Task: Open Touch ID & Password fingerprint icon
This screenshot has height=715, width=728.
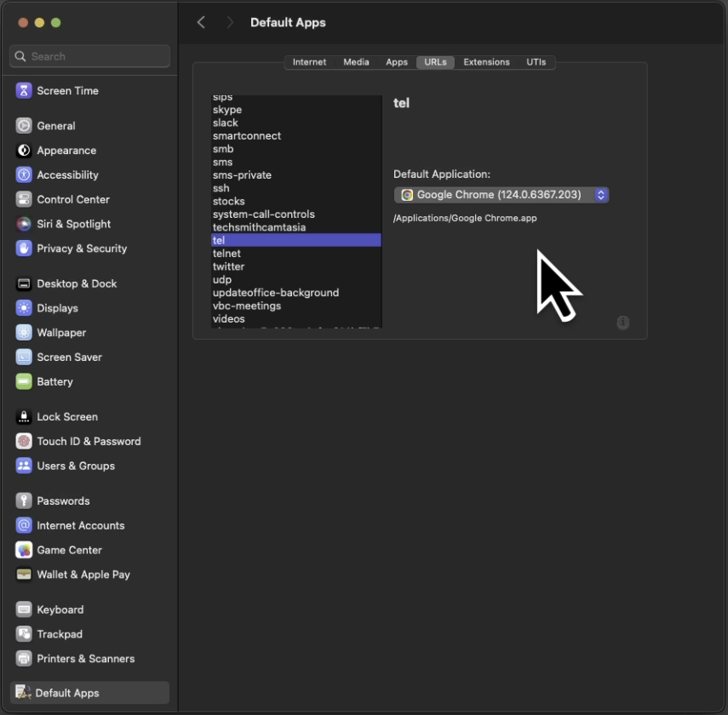Action: (24, 442)
